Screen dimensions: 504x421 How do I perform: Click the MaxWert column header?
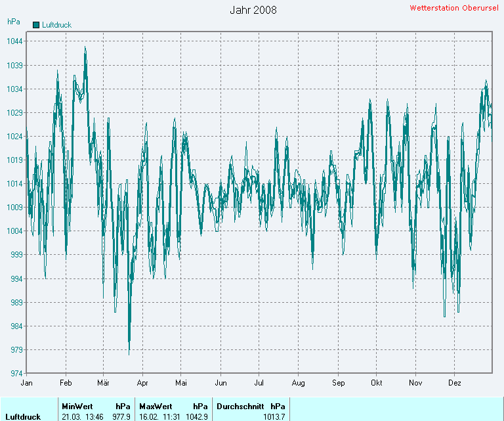coord(156,407)
